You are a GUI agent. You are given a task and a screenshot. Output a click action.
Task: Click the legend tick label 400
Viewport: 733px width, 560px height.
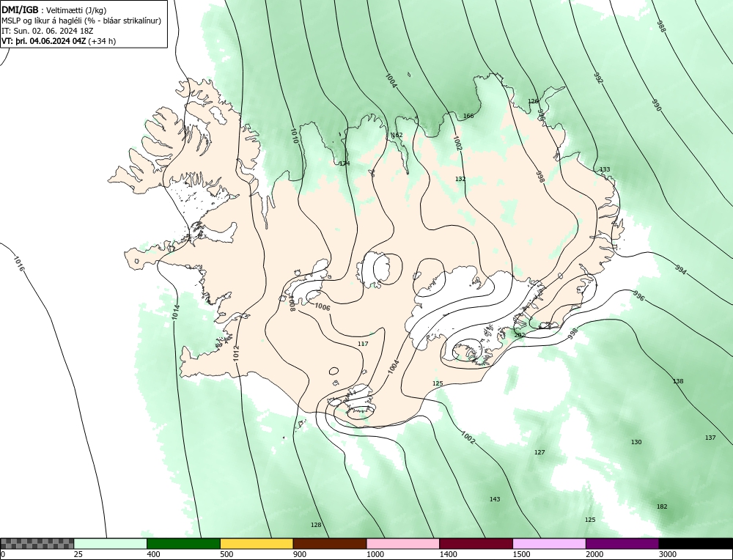(153, 554)
